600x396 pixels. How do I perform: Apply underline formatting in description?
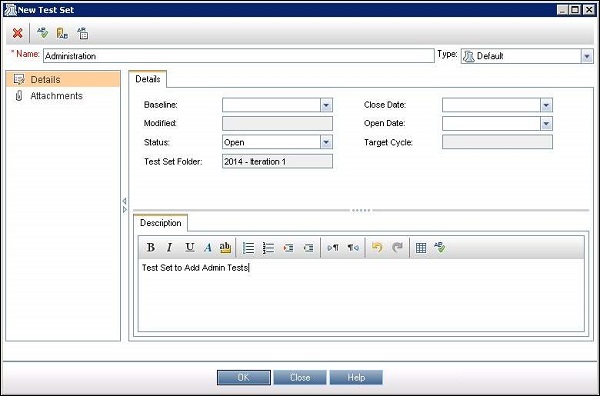189,248
